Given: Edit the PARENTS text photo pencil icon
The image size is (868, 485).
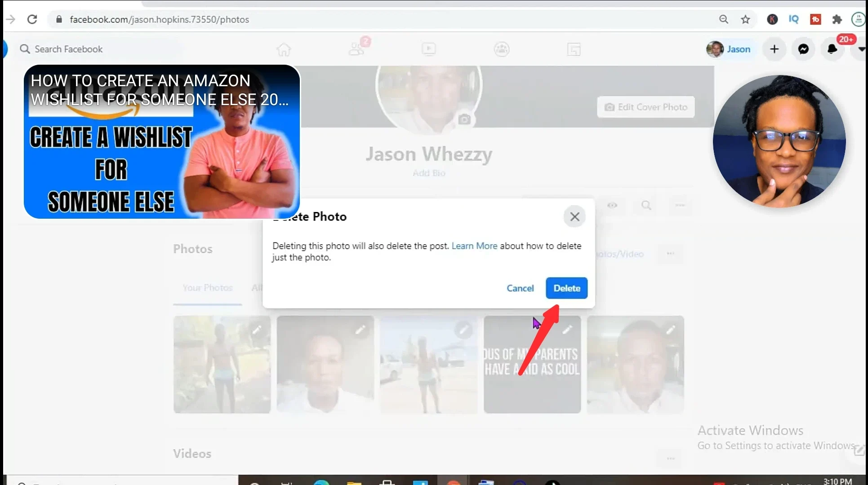Looking at the screenshot, I should click(567, 330).
